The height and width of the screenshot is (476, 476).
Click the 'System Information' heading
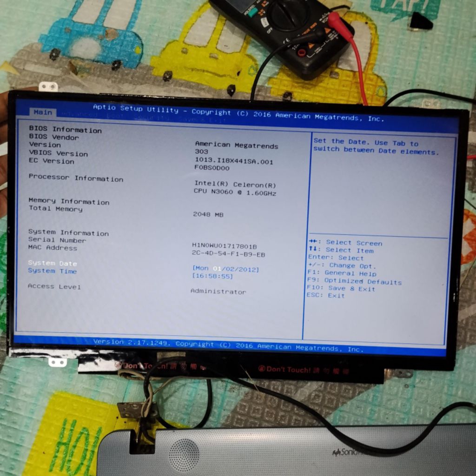coord(69,232)
